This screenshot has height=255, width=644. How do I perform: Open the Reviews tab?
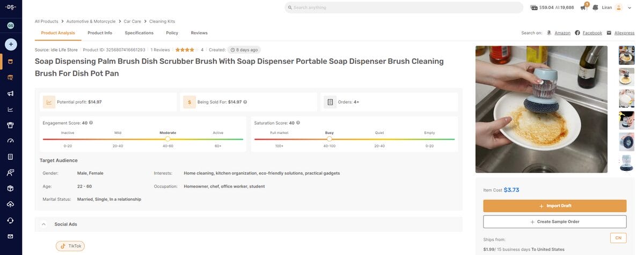coord(199,33)
